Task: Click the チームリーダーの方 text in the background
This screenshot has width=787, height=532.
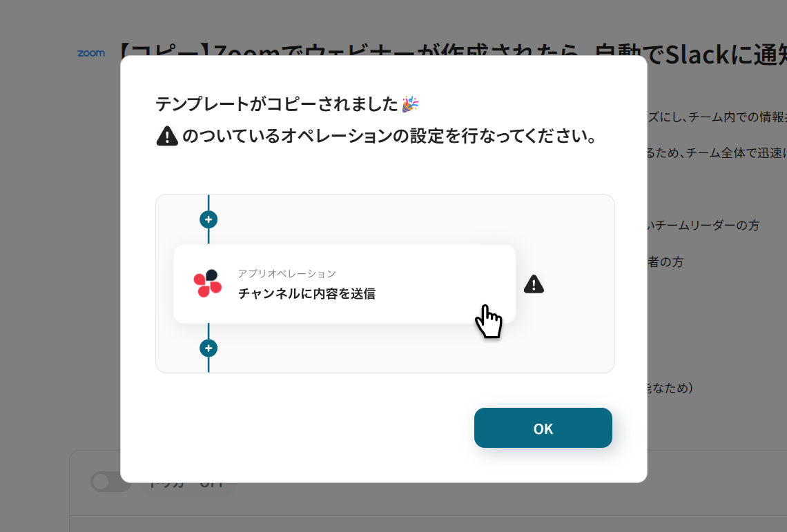Action: (x=703, y=226)
